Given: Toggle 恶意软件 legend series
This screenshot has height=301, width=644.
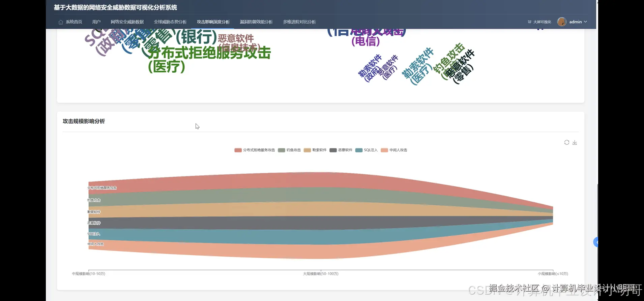Looking at the screenshot, I should (341, 150).
